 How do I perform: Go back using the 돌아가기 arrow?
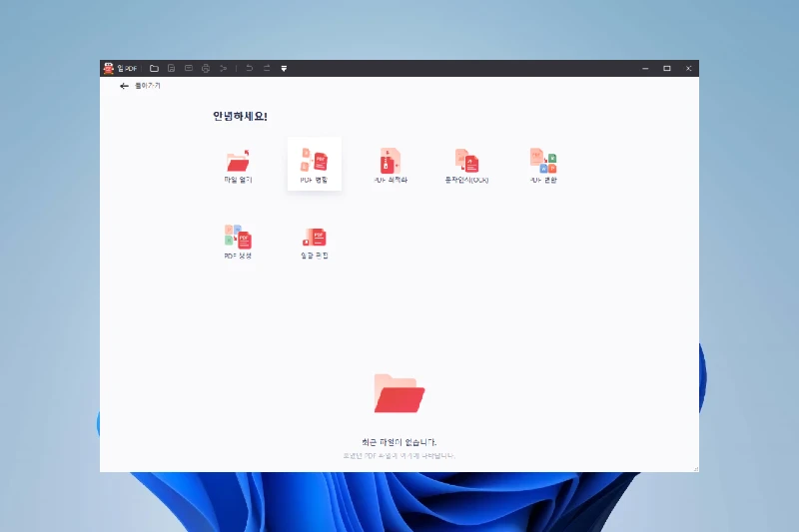pyautogui.click(x=124, y=86)
